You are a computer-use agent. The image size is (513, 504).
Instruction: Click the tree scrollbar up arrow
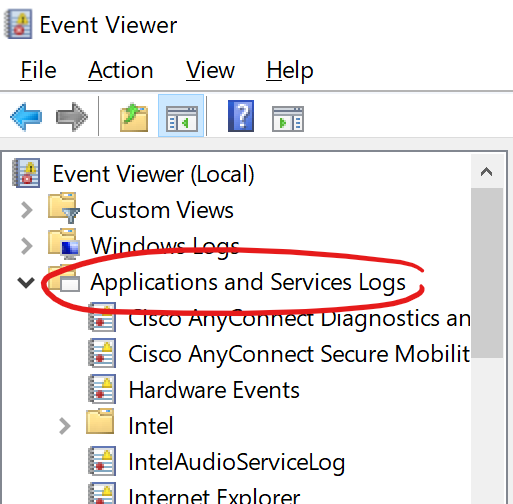[x=487, y=172]
